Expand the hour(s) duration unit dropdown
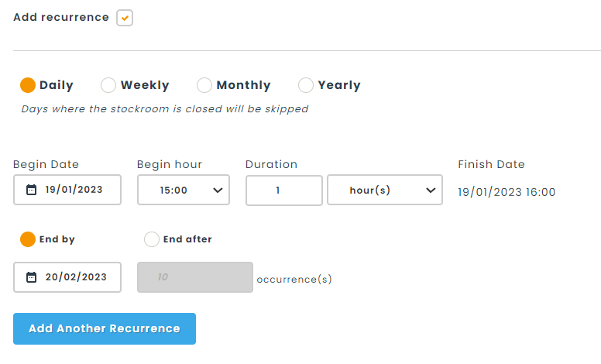 tap(384, 190)
